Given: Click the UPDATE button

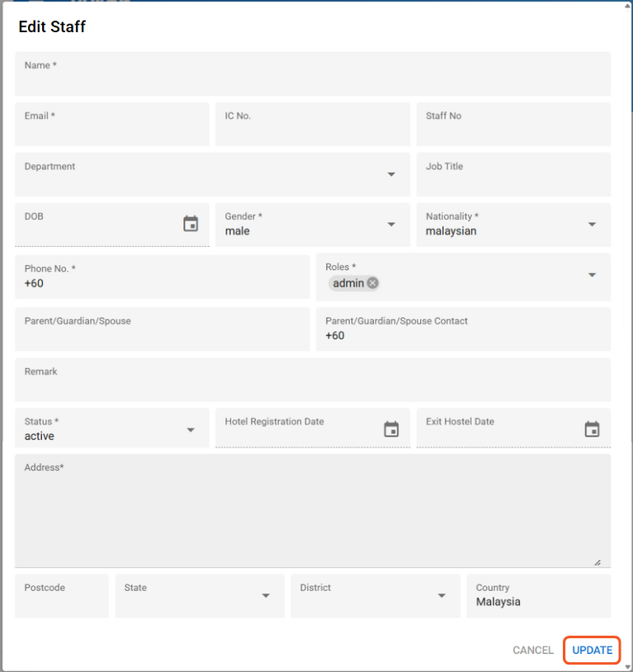Looking at the screenshot, I should (593, 650).
